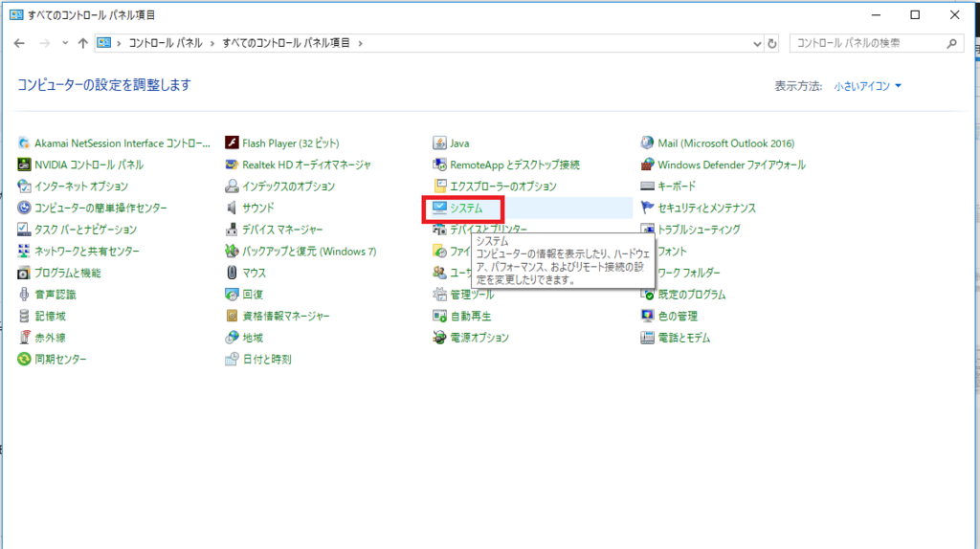980x549 pixels.
Task: Open the システム monitor icon
Action: (439, 208)
